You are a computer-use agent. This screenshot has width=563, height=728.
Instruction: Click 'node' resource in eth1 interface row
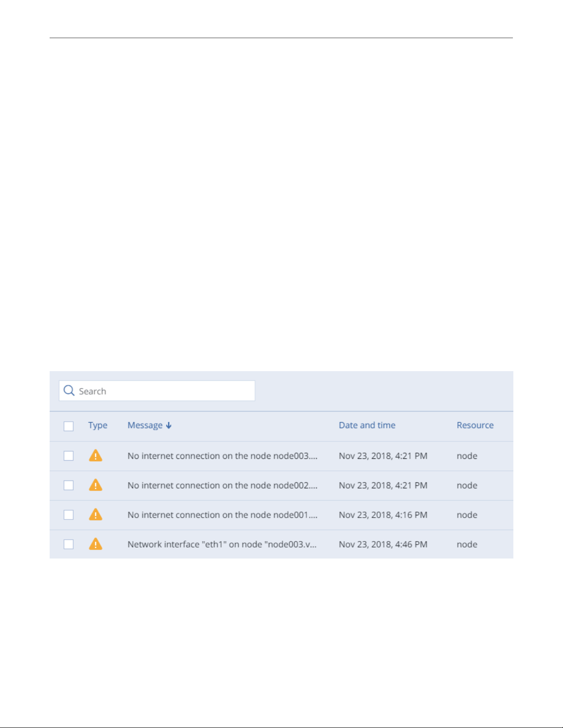pos(467,544)
